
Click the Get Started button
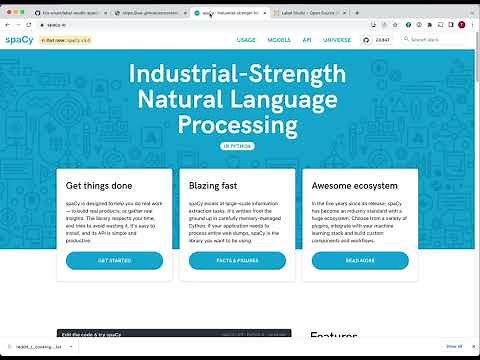[114, 260]
